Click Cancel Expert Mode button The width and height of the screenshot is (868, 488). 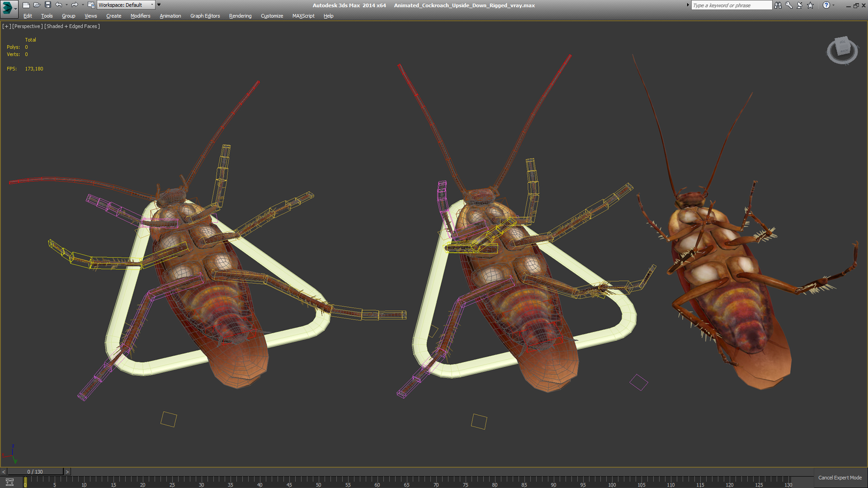pos(840,478)
